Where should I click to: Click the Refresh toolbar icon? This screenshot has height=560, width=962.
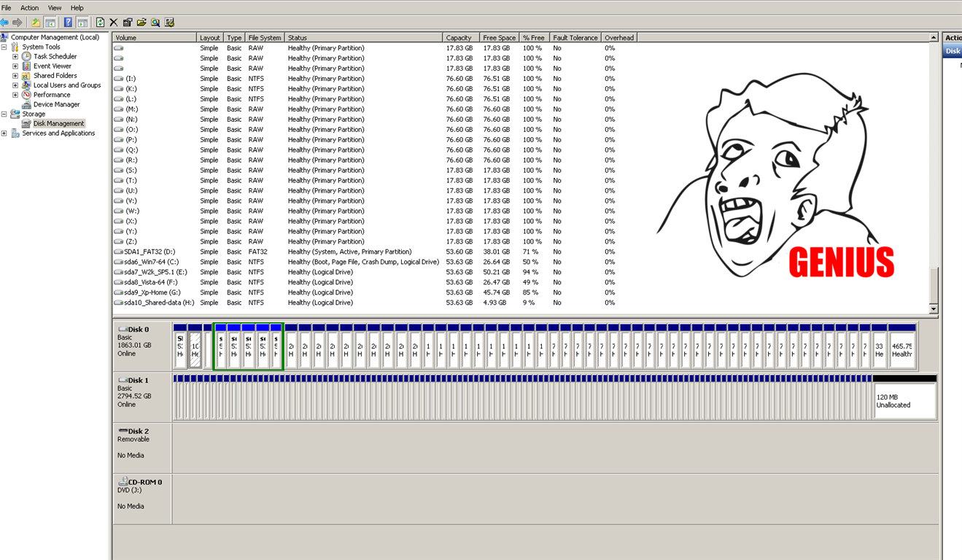[100, 23]
